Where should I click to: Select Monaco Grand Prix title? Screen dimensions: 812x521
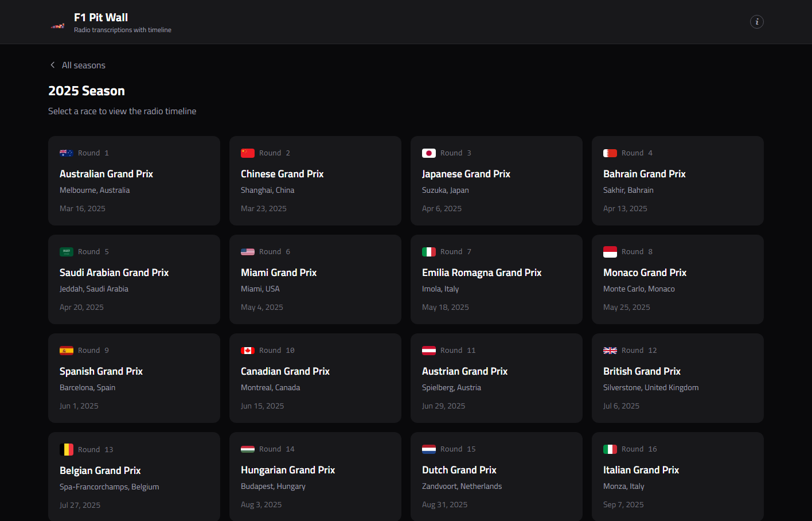coord(645,273)
